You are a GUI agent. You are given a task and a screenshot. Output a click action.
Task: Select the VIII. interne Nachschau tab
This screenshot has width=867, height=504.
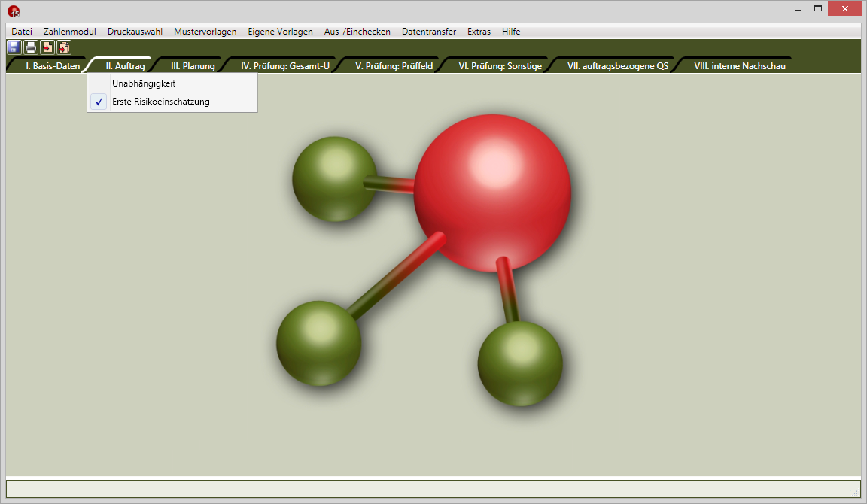tap(740, 66)
